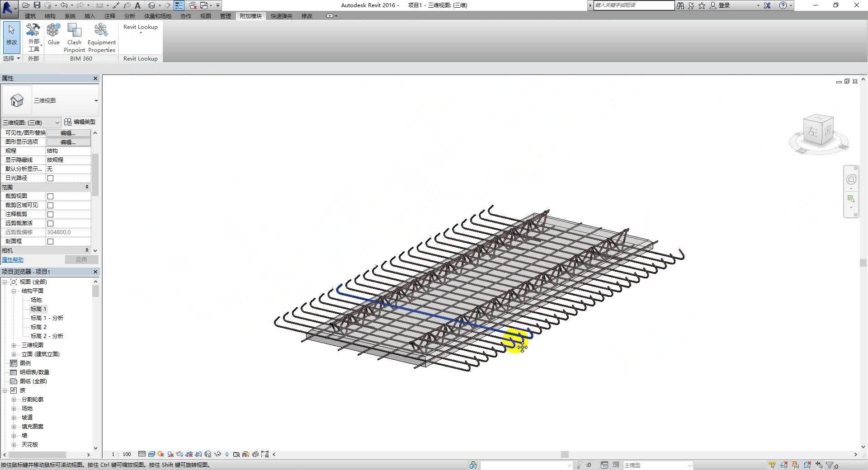Open the Navigation wheel on the navigation bar
This screenshot has height=470, width=868.
[851, 179]
